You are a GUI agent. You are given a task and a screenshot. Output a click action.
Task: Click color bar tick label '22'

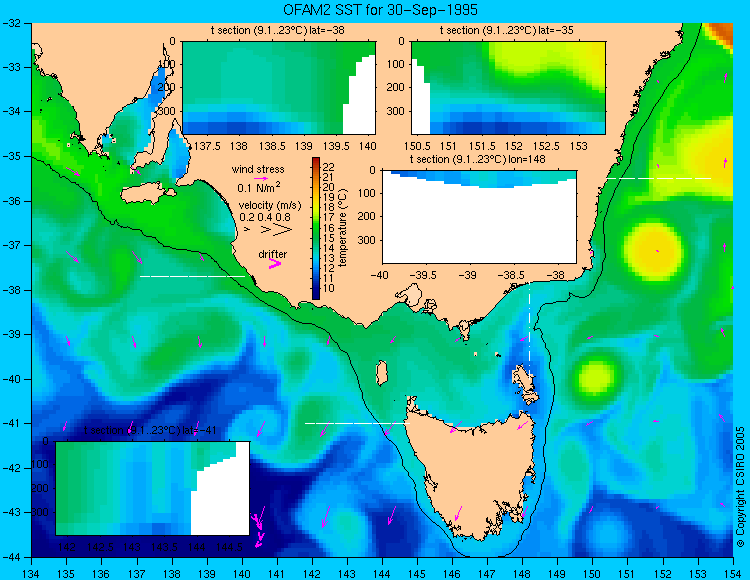coord(329,167)
